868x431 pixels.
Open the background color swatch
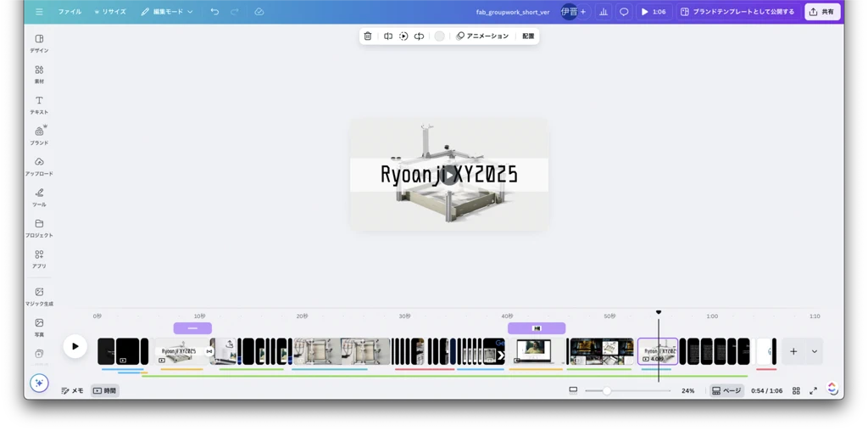(x=439, y=36)
